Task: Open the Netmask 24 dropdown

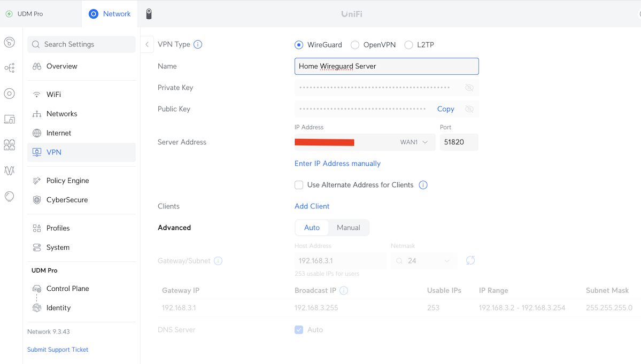Action: [x=425, y=261]
